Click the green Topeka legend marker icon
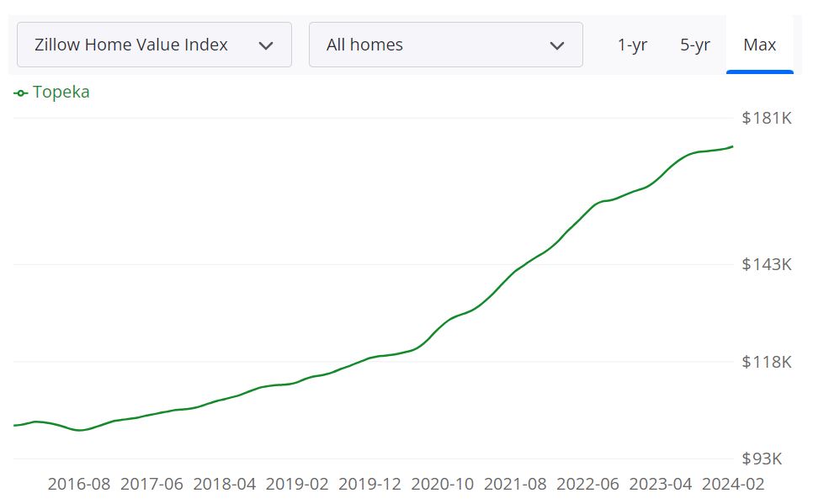813x504 pixels. (x=21, y=93)
